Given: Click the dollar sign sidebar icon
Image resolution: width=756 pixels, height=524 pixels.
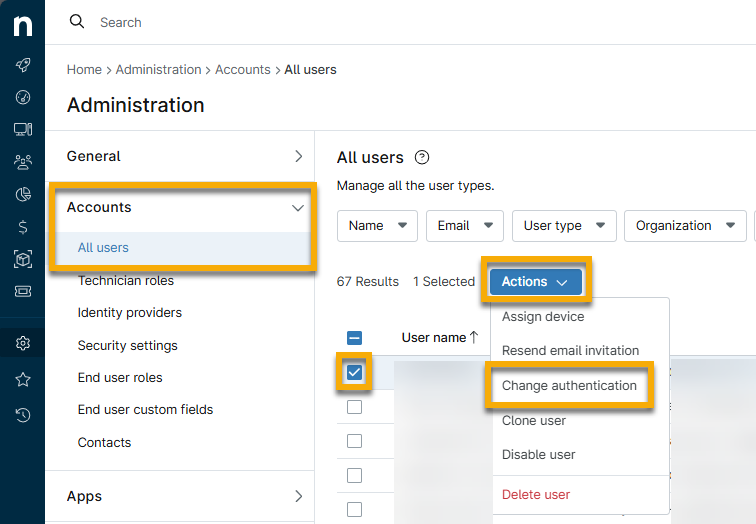Looking at the screenshot, I should point(22,227).
